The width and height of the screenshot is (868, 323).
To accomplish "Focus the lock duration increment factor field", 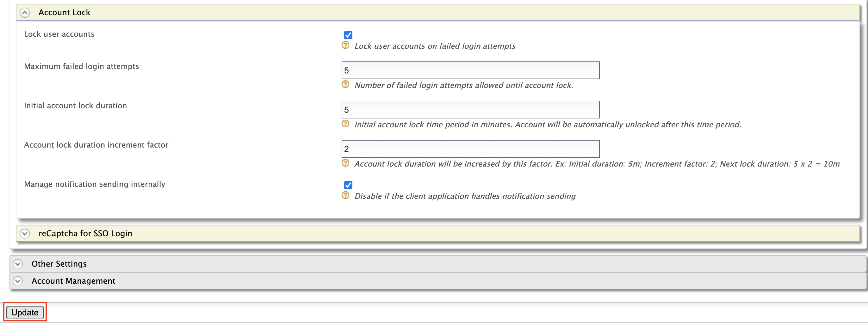I will (x=470, y=149).
